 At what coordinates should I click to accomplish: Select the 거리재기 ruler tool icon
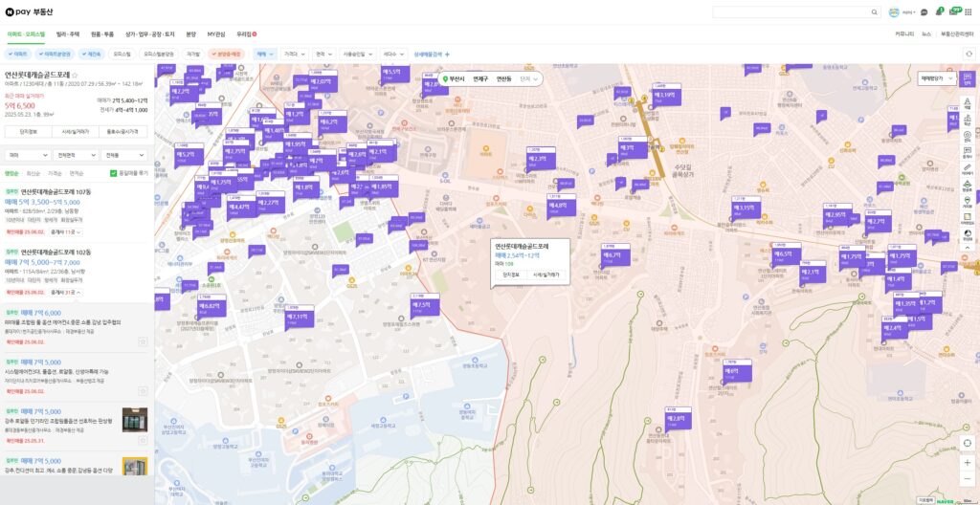(968, 168)
